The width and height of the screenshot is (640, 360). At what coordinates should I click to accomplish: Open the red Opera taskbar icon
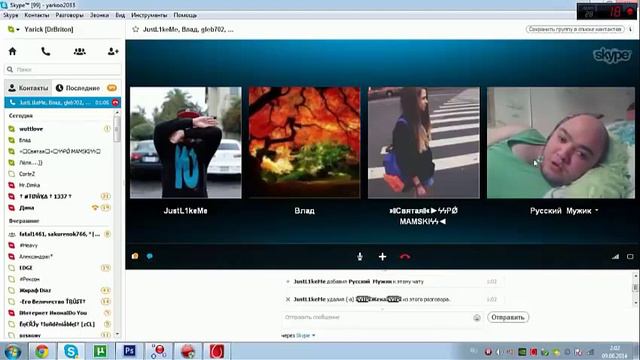(x=217, y=351)
